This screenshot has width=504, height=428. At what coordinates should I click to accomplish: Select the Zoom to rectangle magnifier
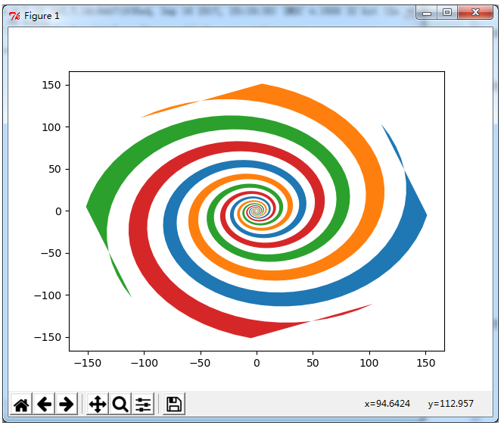pyautogui.click(x=120, y=405)
